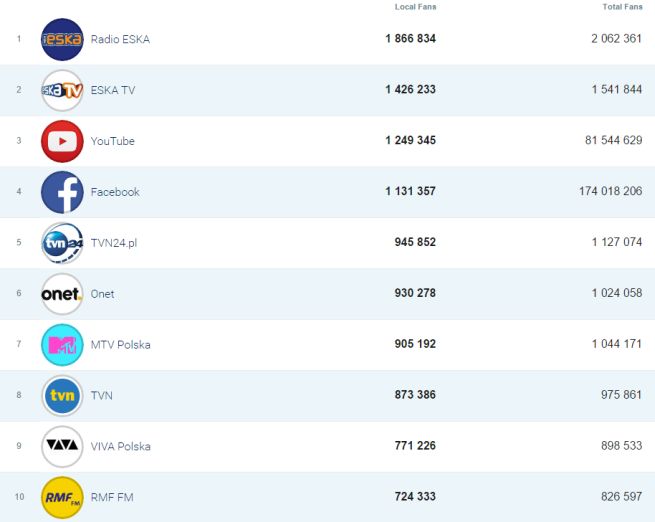655x522 pixels.
Task: Click the MTV Polska logo icon
Action: tap(62, 345)
